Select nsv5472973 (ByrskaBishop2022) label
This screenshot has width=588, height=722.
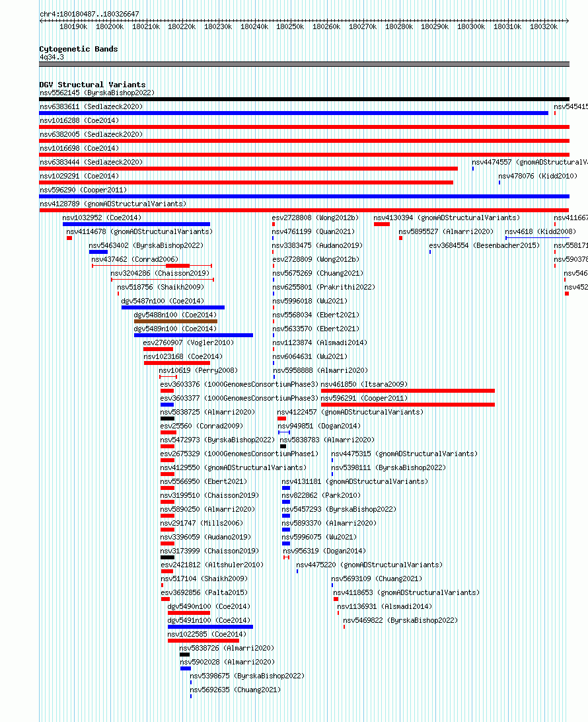pos(217,439)
